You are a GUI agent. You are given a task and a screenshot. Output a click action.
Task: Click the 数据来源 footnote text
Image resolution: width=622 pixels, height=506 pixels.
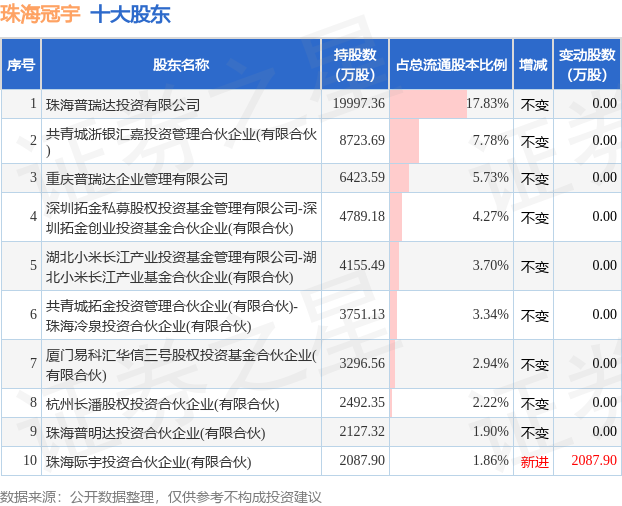(160, 497)
